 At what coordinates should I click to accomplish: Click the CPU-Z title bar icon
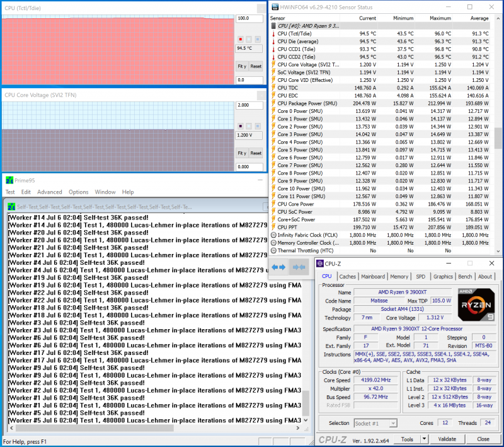[x=320, y=264]
